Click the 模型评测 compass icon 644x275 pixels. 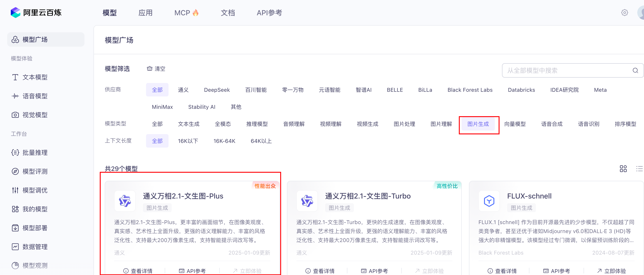pyautogui.click(x=15, y=171)
